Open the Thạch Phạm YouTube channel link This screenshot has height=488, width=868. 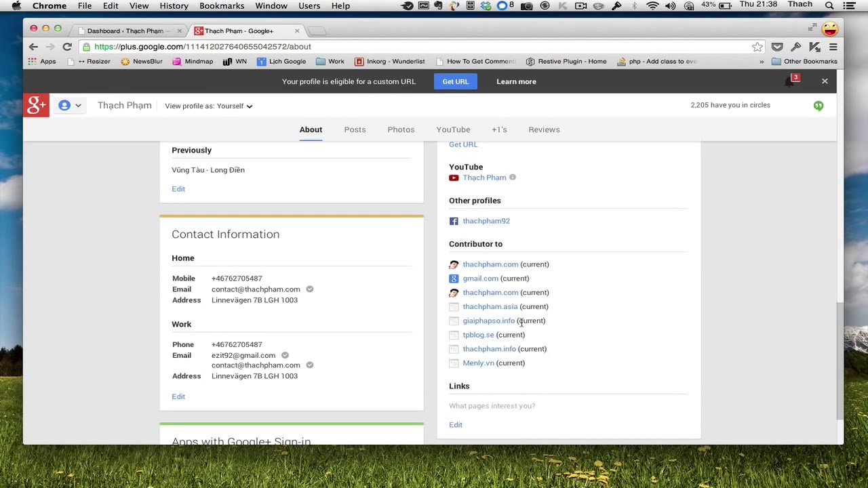(484, 178)
